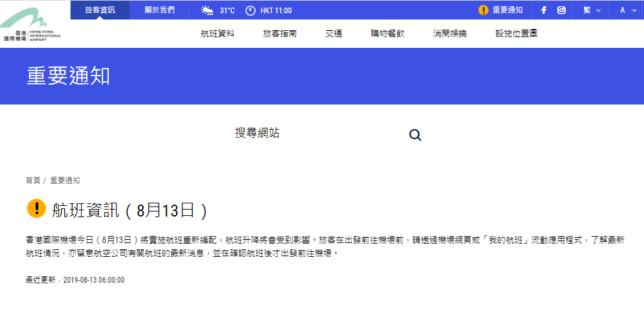Go to 首頁 via the breadcrumb
The height and width of the screenshot is (316, 644).
(x=33, y=181)
